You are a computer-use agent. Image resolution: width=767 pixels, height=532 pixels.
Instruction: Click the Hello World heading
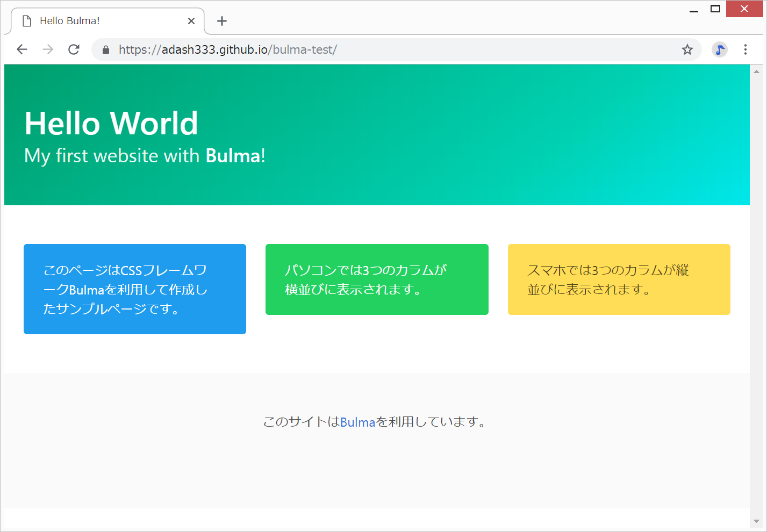(111, 124)
